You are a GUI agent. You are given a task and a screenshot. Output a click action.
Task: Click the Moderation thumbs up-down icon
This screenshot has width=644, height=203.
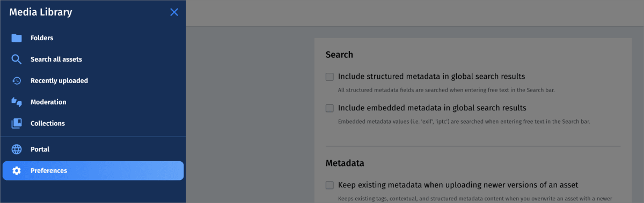click(x=17, y=102)
